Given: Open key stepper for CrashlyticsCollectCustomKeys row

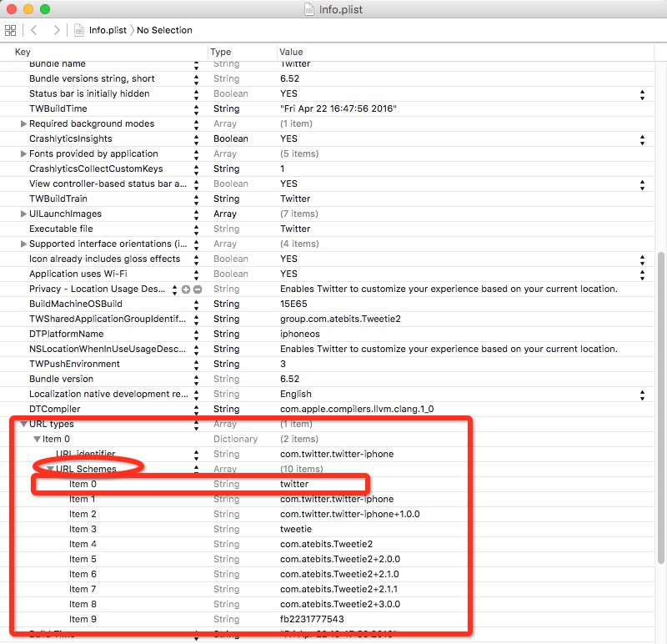Looking at the screenshot, I should tap(196, 169).
